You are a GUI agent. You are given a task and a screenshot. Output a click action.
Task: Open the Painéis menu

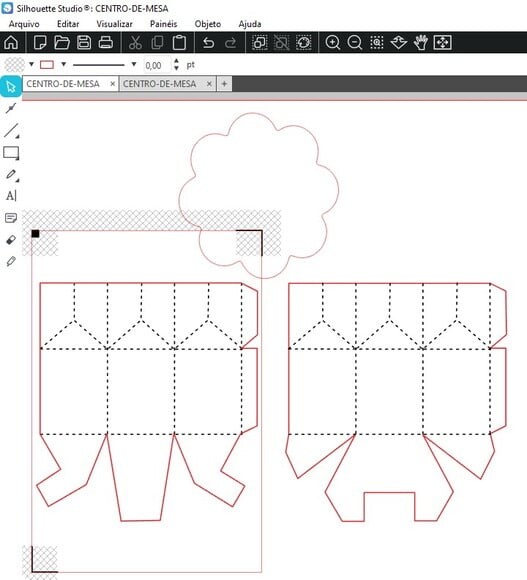coord(163,24)
